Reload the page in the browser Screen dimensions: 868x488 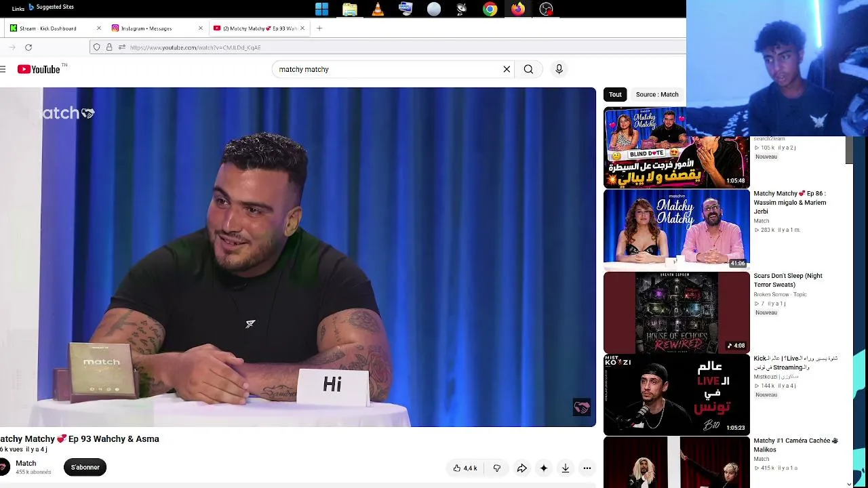[x=28, y=47]
